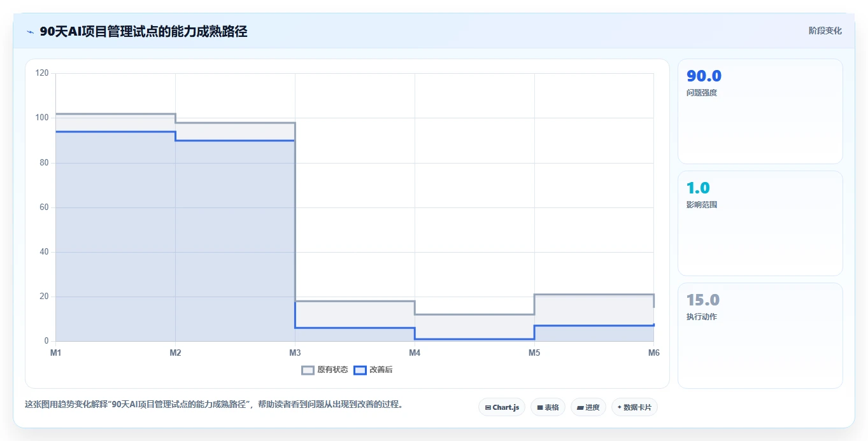Click the 60 y-axis value
Viewport: 868px width, 441px height.
[x=44, y=207]
